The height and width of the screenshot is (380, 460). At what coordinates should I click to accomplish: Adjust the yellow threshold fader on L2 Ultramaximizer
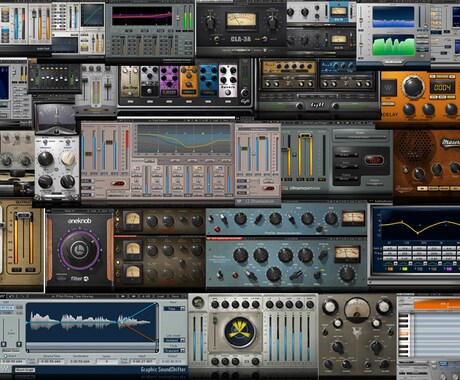coord(305,136)
